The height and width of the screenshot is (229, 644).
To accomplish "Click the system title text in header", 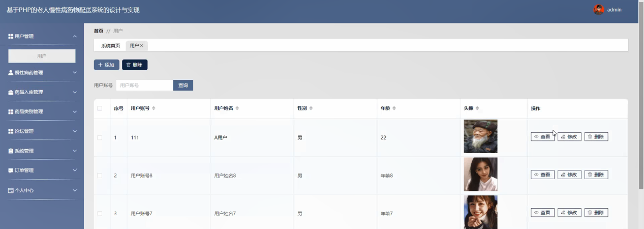I will pyautogui.click(x=73, y=10).
